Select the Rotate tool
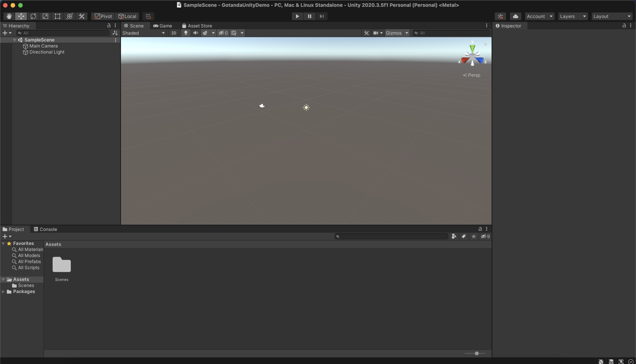This screenshot has height=364, width=636. [x=33, y=16]
